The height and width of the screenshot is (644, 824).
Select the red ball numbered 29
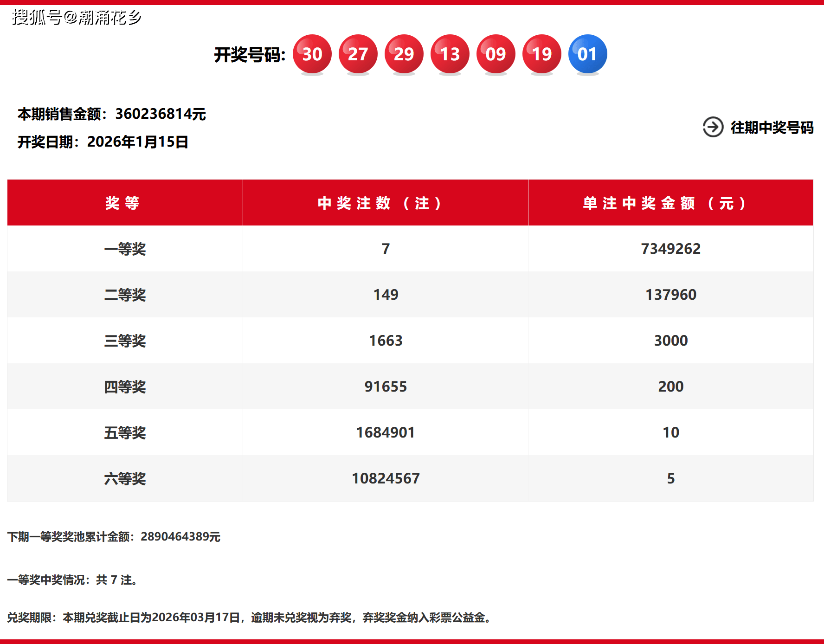tap(404, 54)
